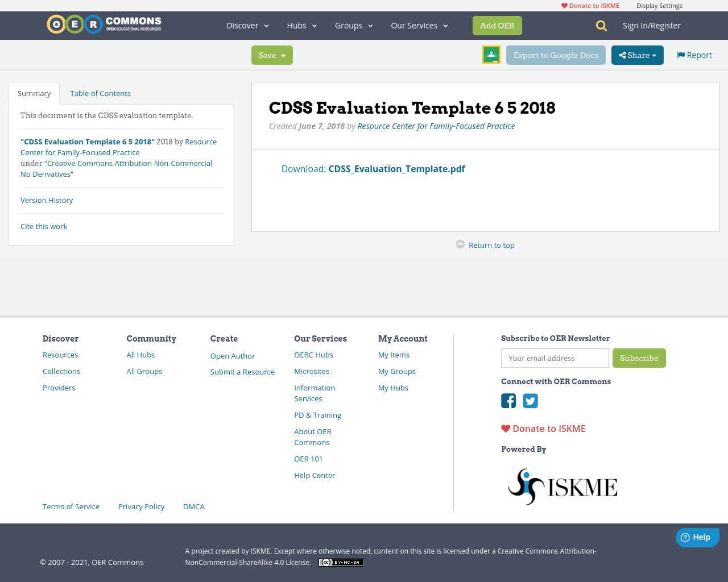728x582 pixels.
Task: Open the Help chat widget
Action: pos(697,537)
